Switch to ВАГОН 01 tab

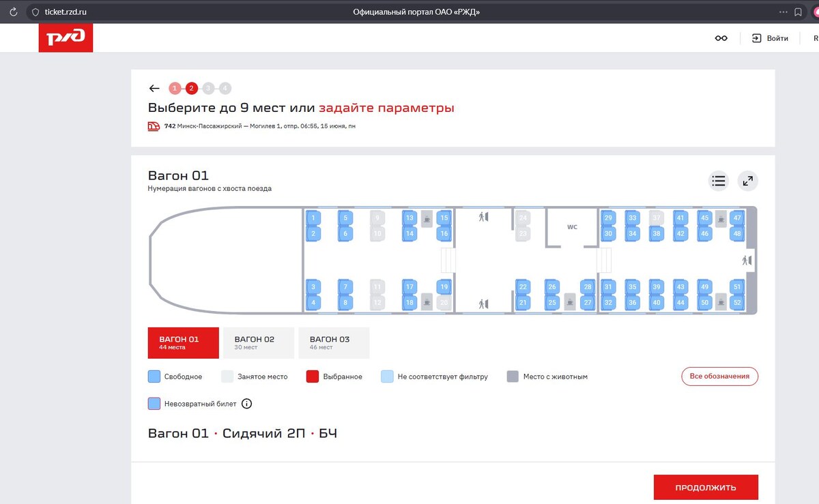pyautogui.click(x=184, y=342)
